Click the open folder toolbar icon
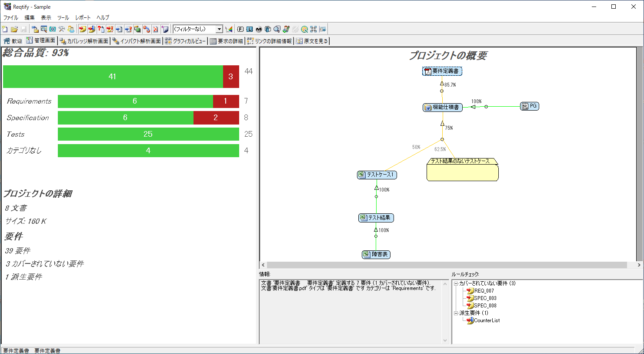The image size is (644, 354). pyautogui.click(x=14, y=29)
